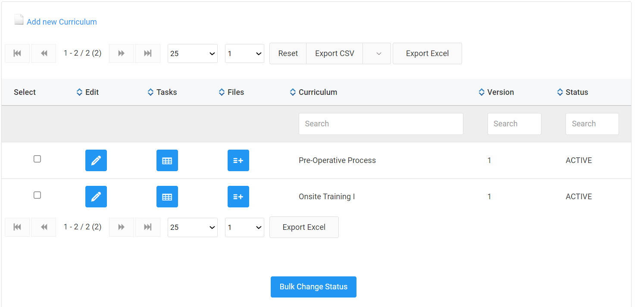Go to next page in top pager
644x307 pixels.
pyautogui.click(x=122, y=53)
